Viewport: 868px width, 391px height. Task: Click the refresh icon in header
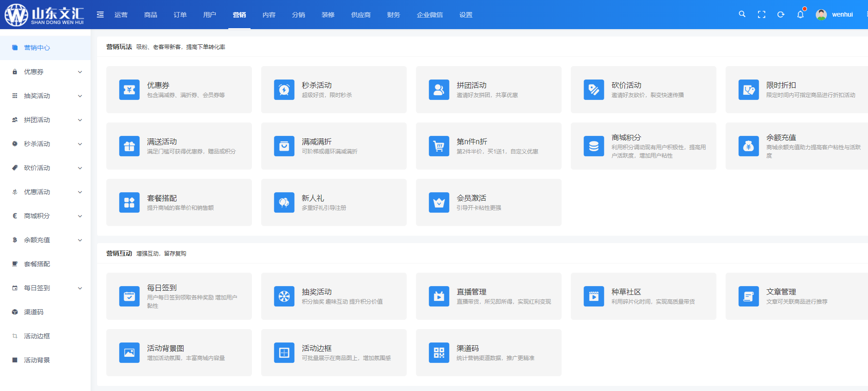pyautogui.click(x=781, y=14)
